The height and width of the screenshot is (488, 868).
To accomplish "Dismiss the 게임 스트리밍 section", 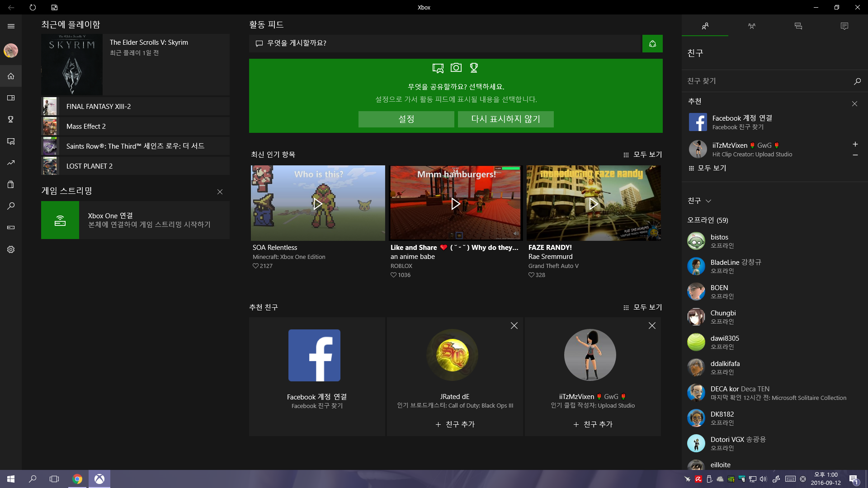I will [220, 192].
